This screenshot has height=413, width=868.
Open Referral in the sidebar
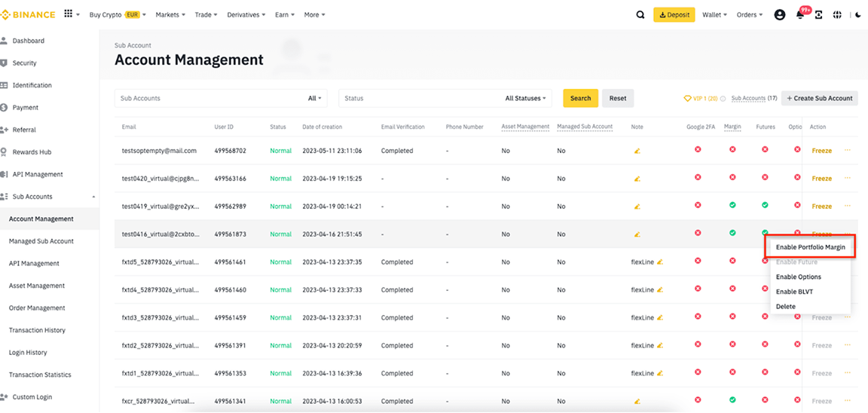pos(24,130)
